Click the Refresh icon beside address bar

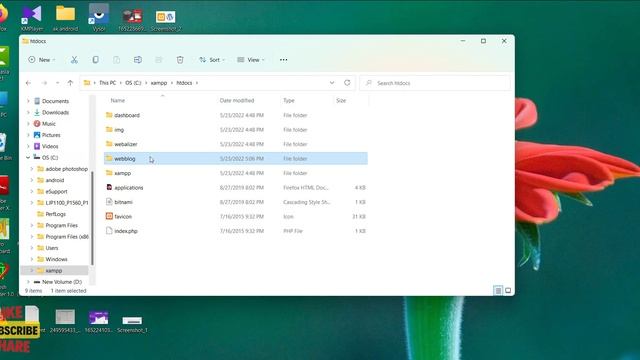tap(347, 82)
